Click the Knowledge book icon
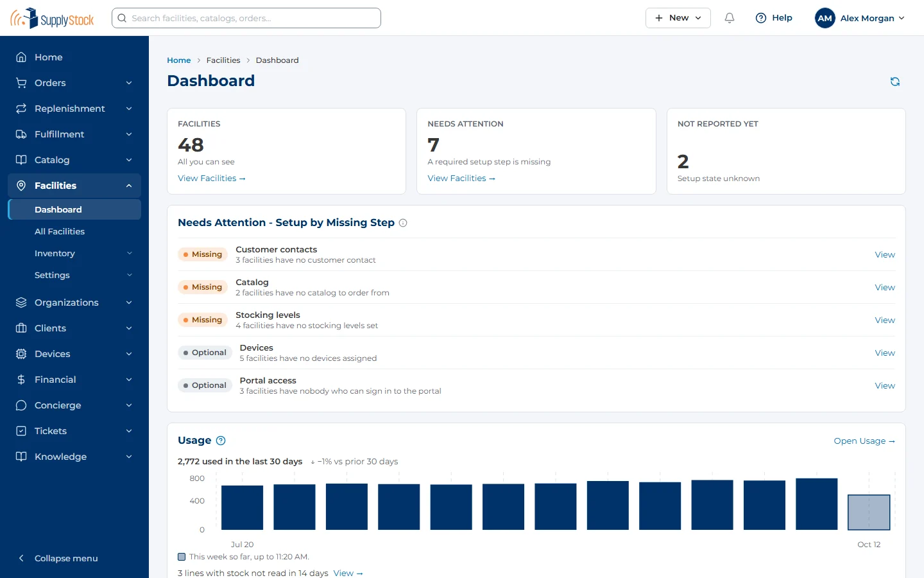Screen dimensions: 924x578 point(21,457)
